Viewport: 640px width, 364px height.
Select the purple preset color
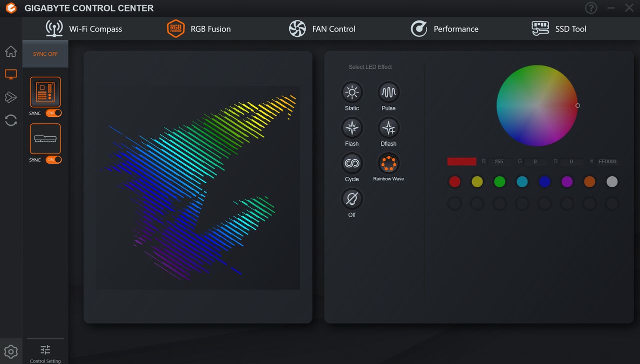pos(567,182)
